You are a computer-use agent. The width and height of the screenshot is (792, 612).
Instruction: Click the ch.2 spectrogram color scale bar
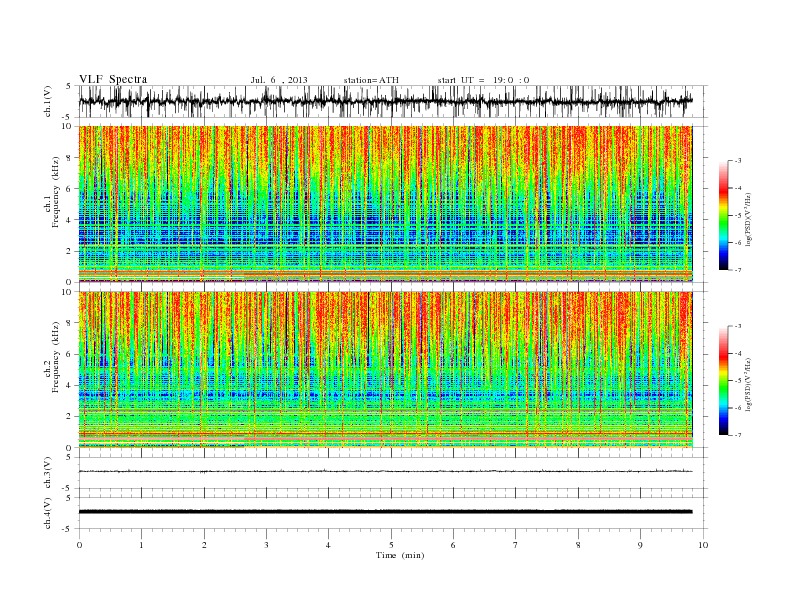click(724, 381)
